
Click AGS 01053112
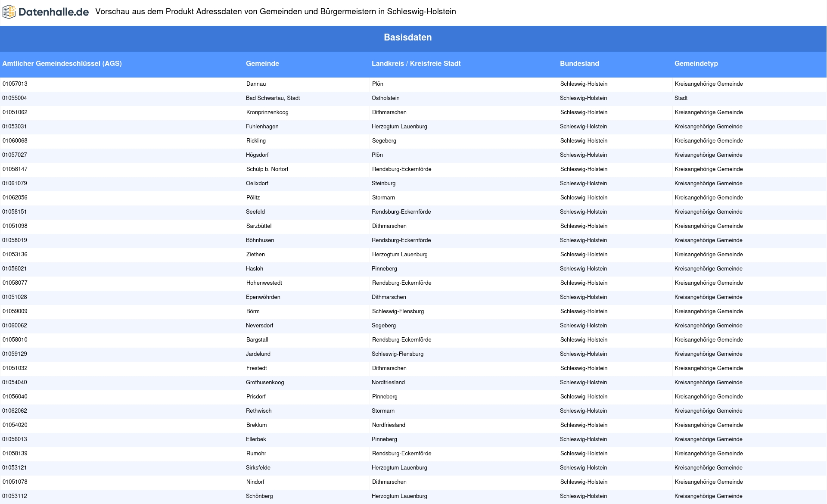15,496
